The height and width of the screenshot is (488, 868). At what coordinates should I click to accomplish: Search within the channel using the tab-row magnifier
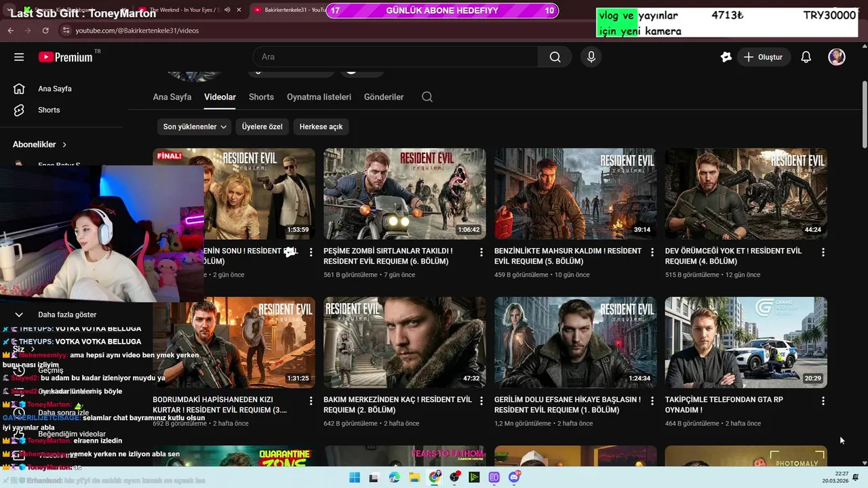pyautogui.click(x=427, y=97)
